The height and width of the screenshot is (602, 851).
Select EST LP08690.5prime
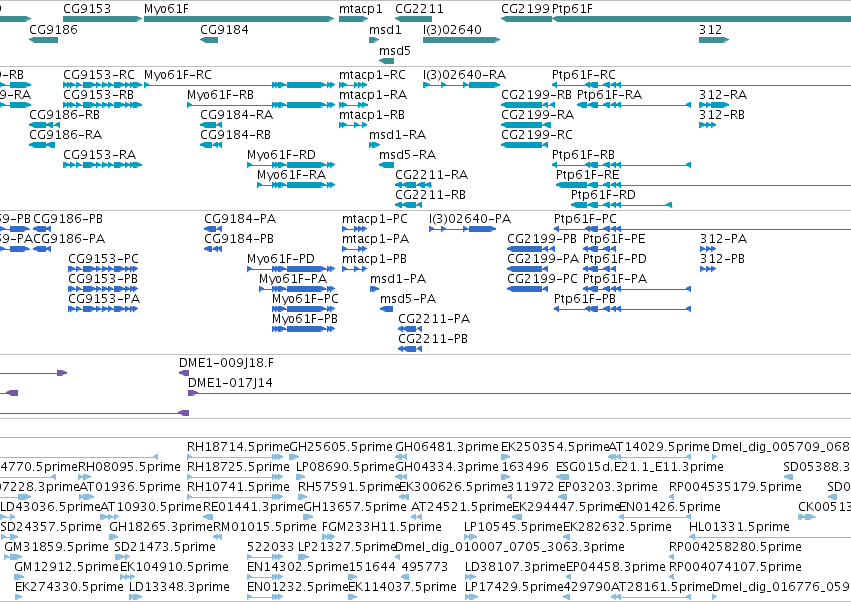click(301, 477)
